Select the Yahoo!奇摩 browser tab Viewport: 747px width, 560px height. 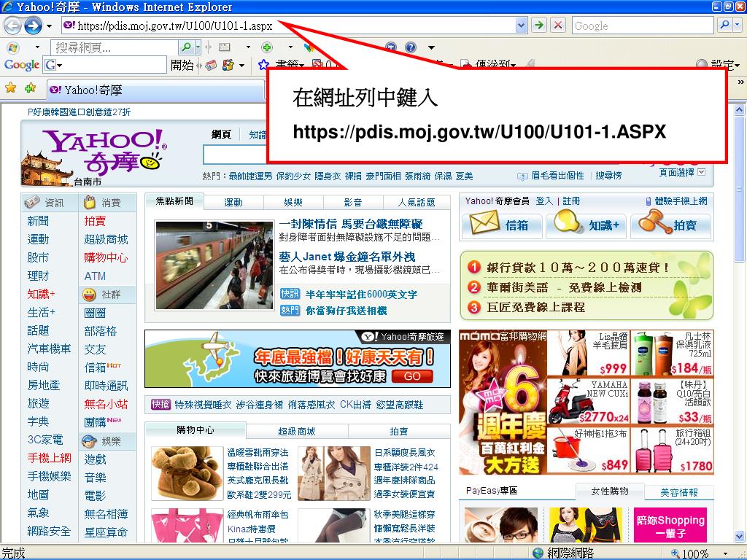(x=155, y=90)
